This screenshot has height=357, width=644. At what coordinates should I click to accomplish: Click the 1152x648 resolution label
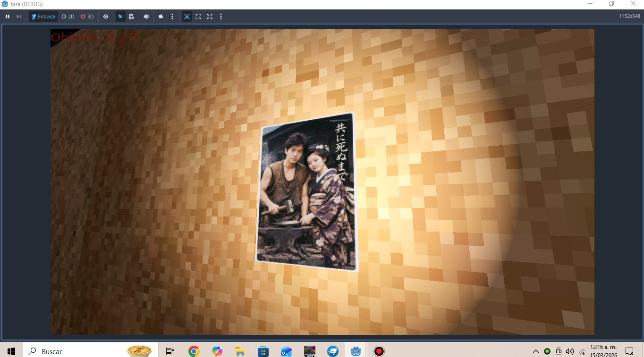pyautogui.click(x=629, y=17)
